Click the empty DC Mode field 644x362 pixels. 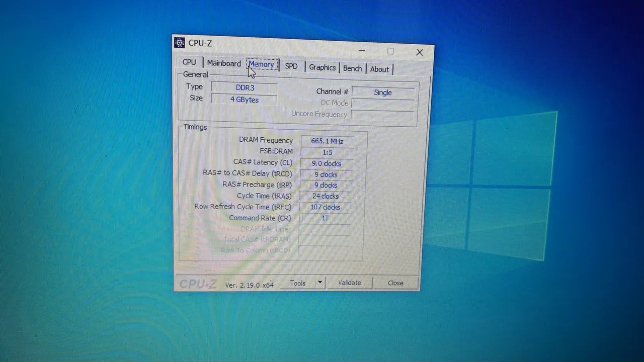(383, 104)
